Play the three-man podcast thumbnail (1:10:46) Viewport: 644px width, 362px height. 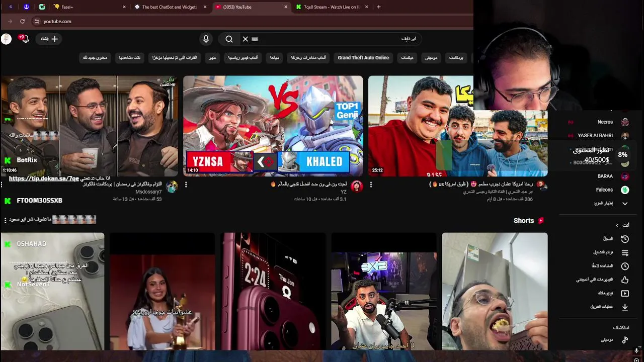pos(89,126)
